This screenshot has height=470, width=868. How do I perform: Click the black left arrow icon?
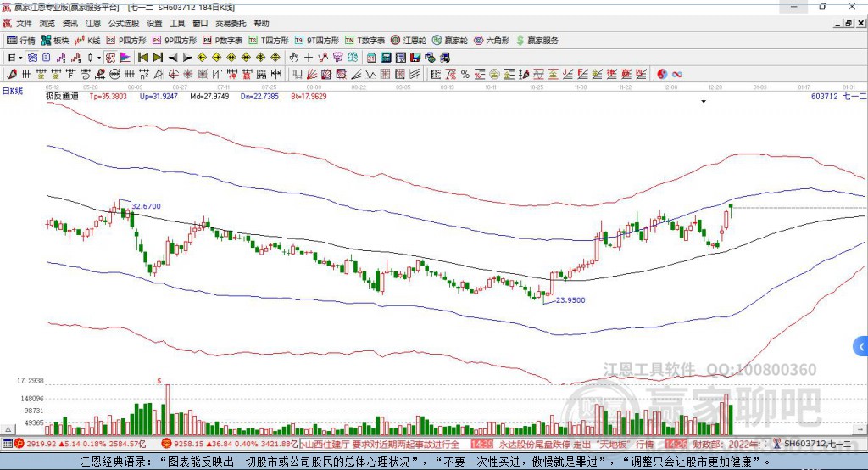point(173,58)
